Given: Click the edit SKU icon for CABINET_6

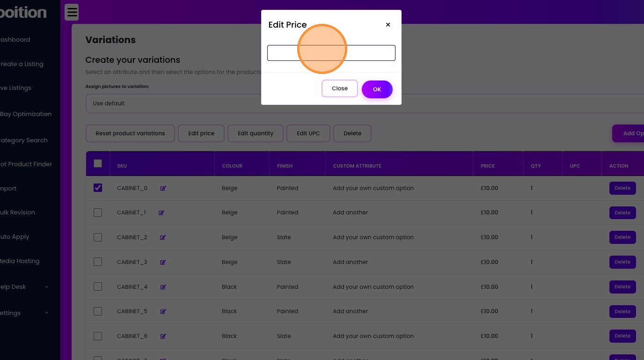Looking at the screenshot, I should (163, 336).
